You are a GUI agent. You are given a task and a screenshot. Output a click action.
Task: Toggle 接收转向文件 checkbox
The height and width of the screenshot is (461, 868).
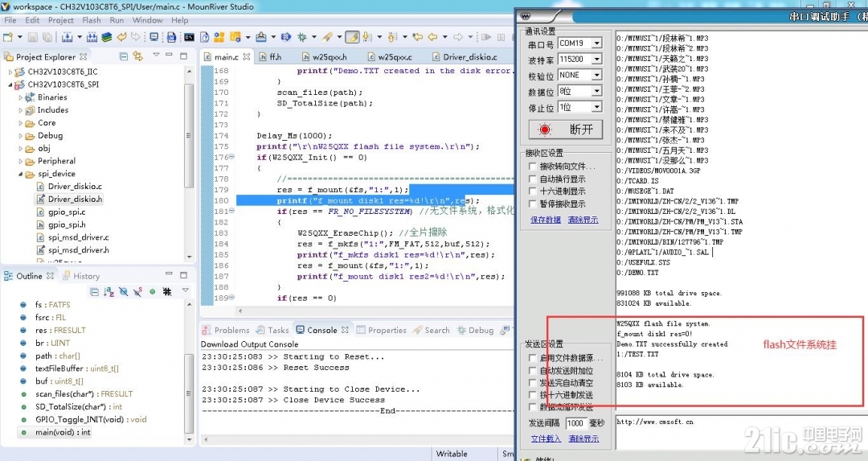533,167
